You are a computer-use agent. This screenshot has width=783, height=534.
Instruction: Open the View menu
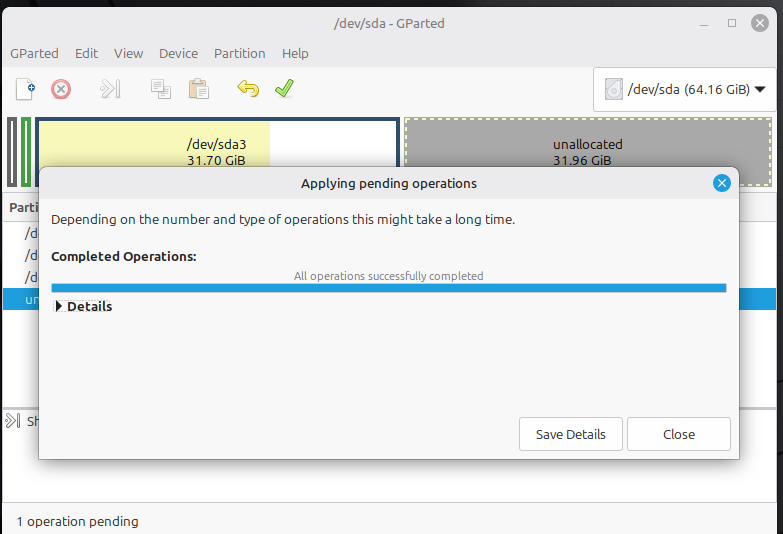coord(128,53)
